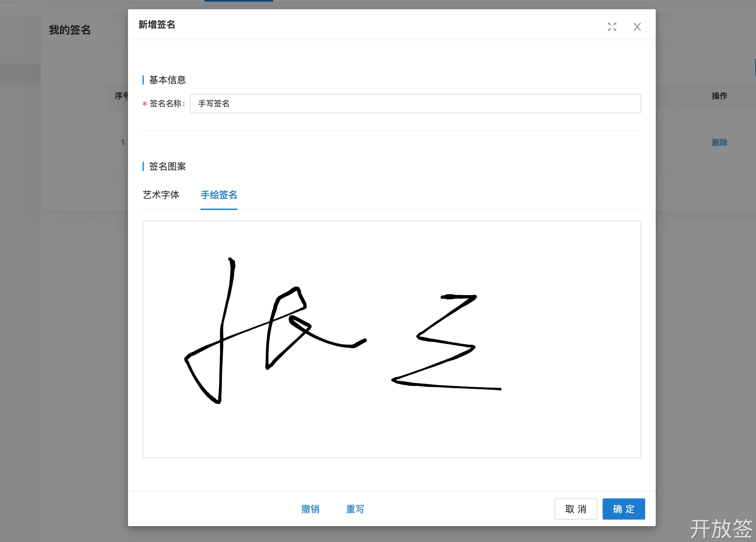The image size is (756, 542).
Task: Close the 新增签名 dialog
Action: (637, 27)
